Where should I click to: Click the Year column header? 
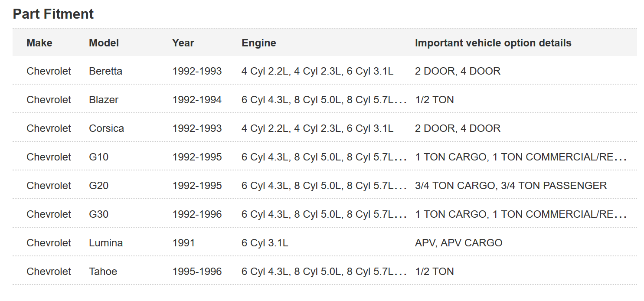point(183,43)
